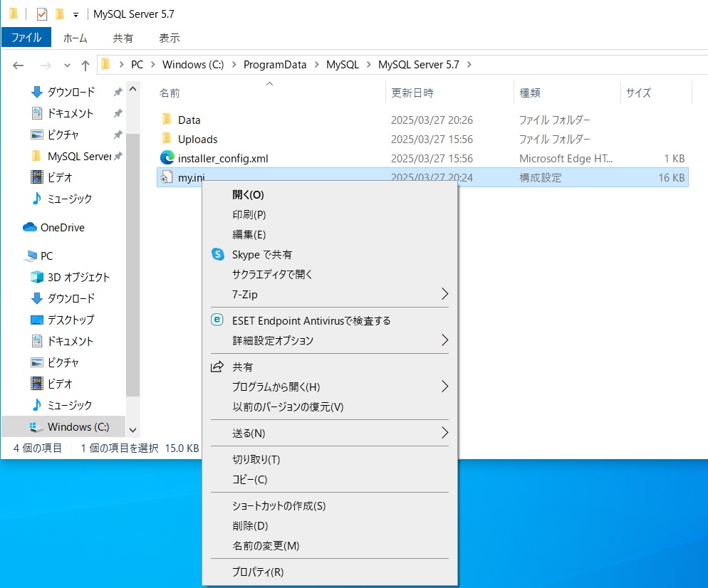Click the my.ini file icon
This screenshot has height=588, width=708.
(167, 177)
